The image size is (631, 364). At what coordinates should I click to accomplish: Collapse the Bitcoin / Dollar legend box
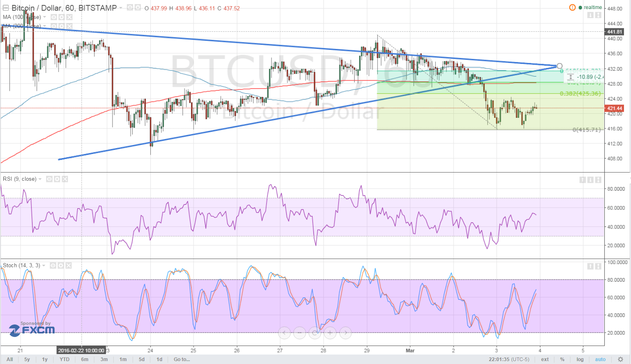point(6,8)
